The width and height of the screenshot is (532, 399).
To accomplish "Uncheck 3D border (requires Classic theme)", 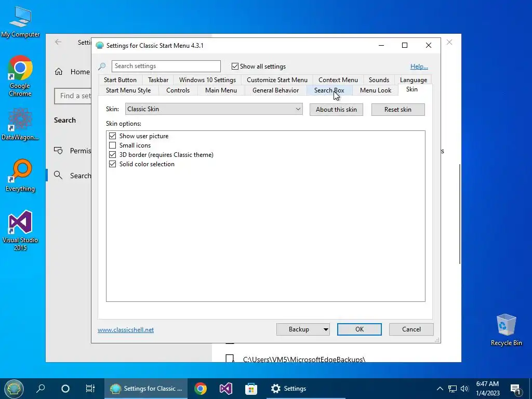I will (x=113, y=155).
